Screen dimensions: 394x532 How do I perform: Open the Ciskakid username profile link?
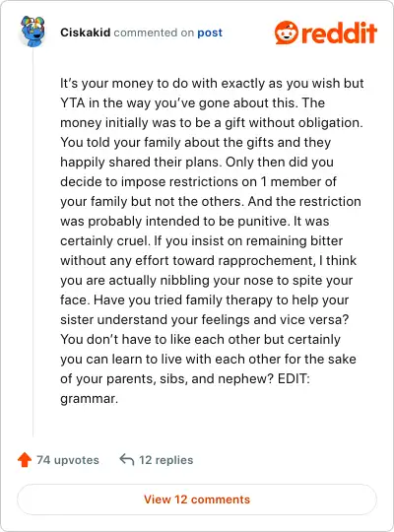tap(85, 33)
